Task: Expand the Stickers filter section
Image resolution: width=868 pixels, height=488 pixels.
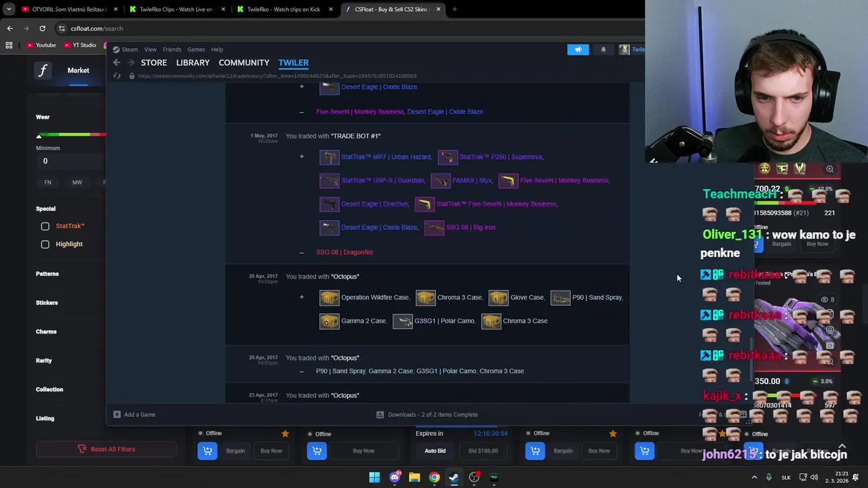Action: click(x=47, y=303)
